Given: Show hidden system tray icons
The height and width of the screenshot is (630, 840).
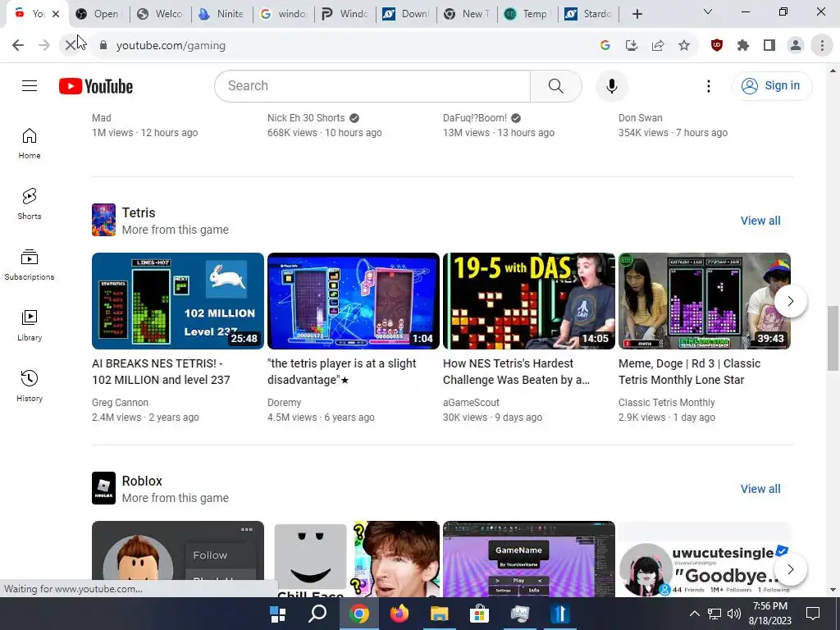Looking at the screenshot, I should click(694, 614).
